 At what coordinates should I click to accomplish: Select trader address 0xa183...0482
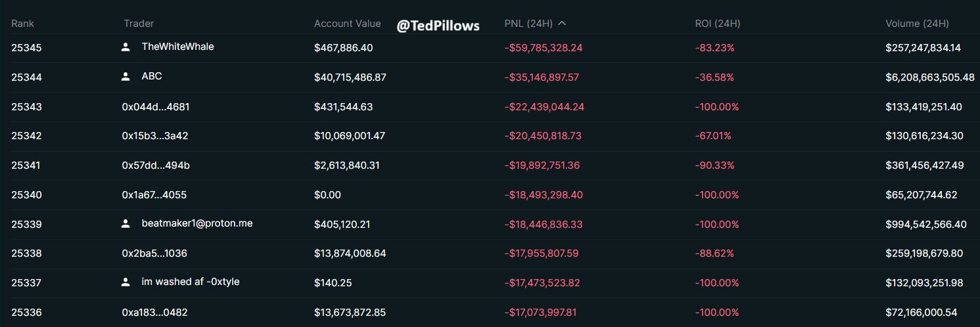coord(156,313)
